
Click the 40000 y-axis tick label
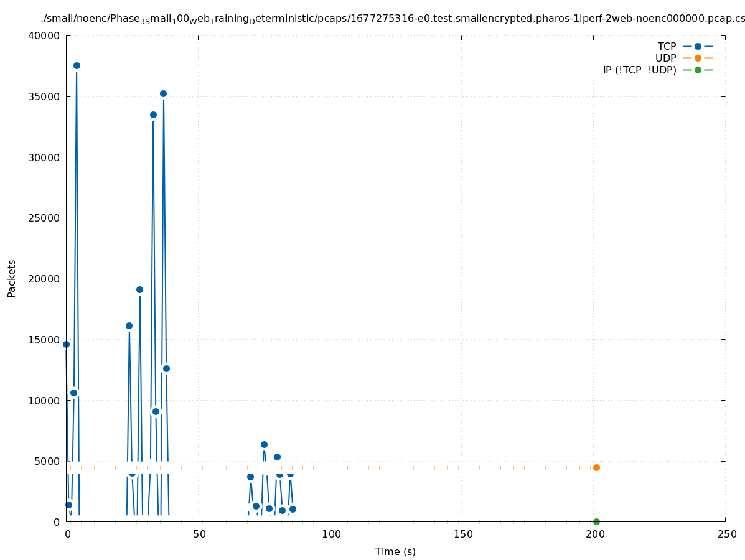[45, 36]
